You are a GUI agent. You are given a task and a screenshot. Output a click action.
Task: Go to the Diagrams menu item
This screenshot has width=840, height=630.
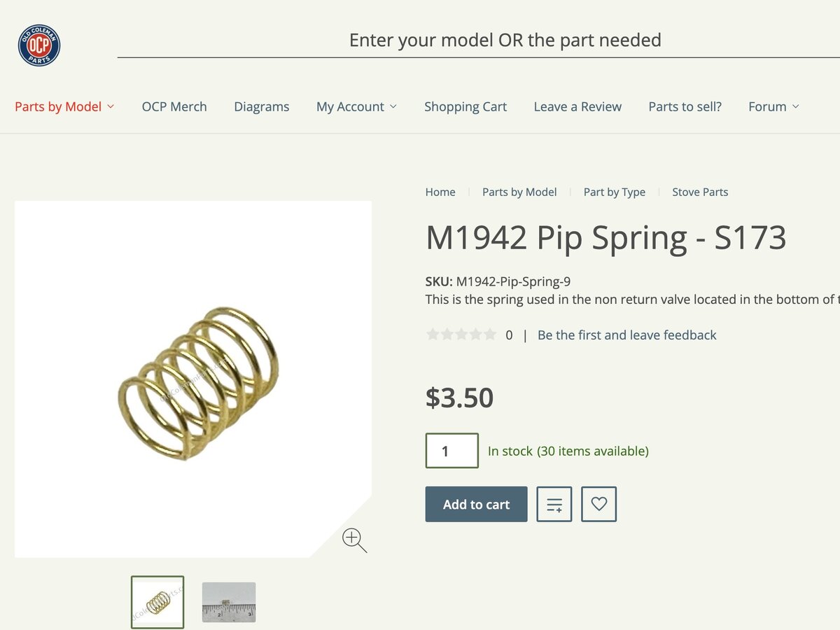(x=262, y=106)
